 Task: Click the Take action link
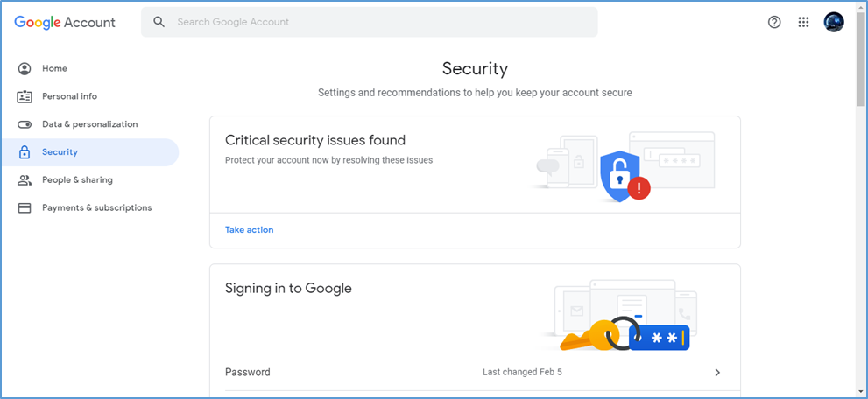[x=249, y=230]
